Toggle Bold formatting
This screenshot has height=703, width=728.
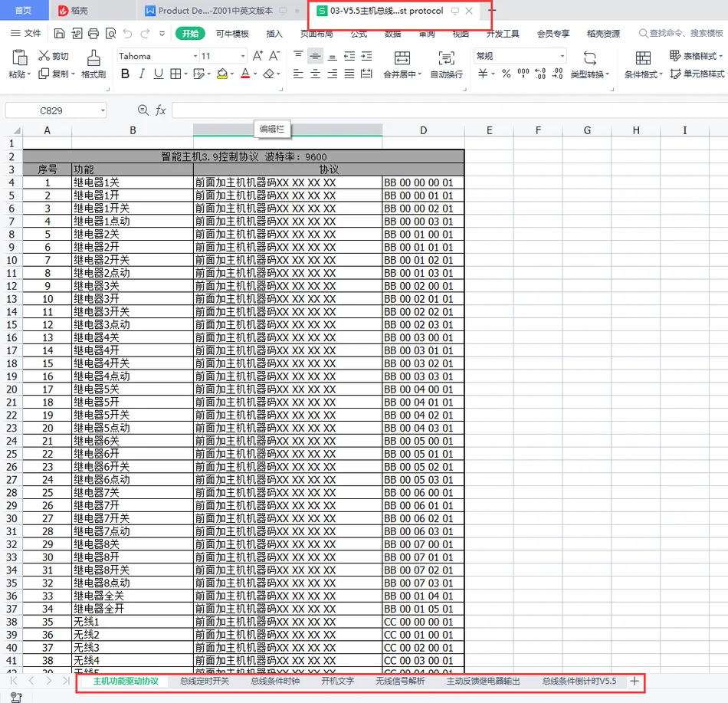coord(125,74)
